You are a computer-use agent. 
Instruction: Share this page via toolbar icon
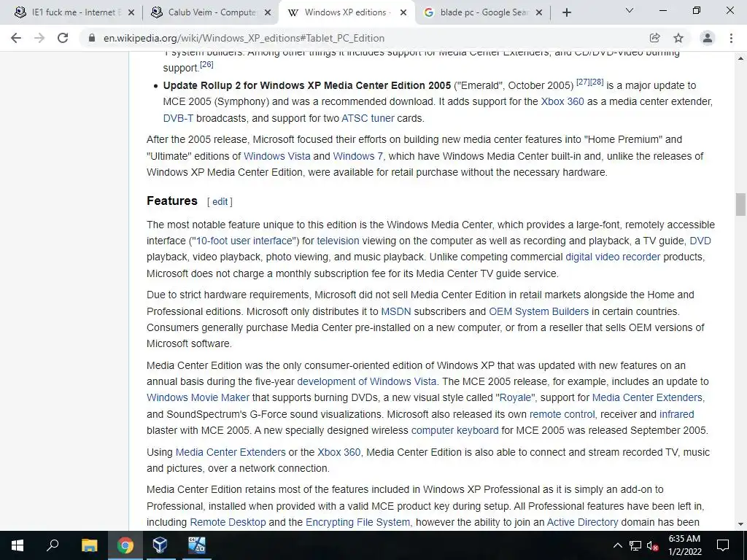(654, 38)
